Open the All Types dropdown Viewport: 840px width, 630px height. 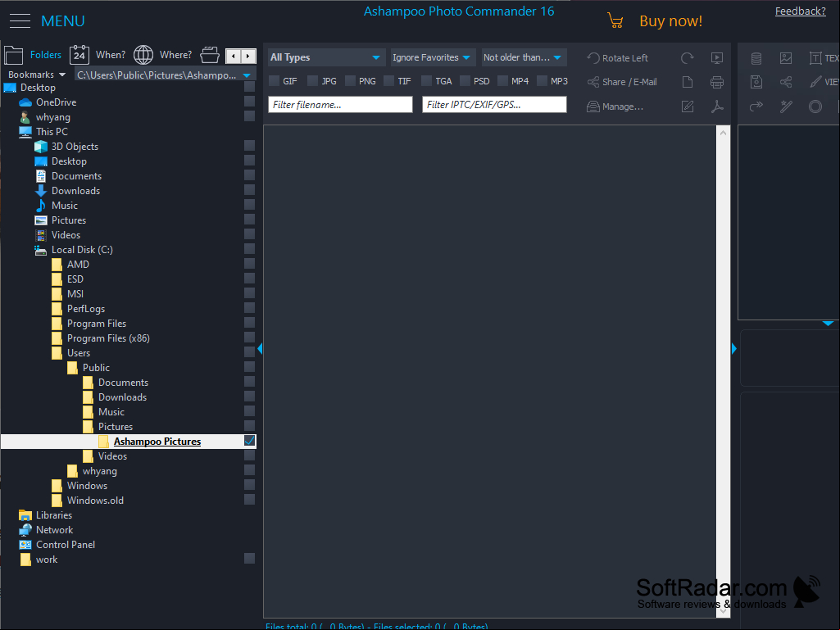[325, 57]
